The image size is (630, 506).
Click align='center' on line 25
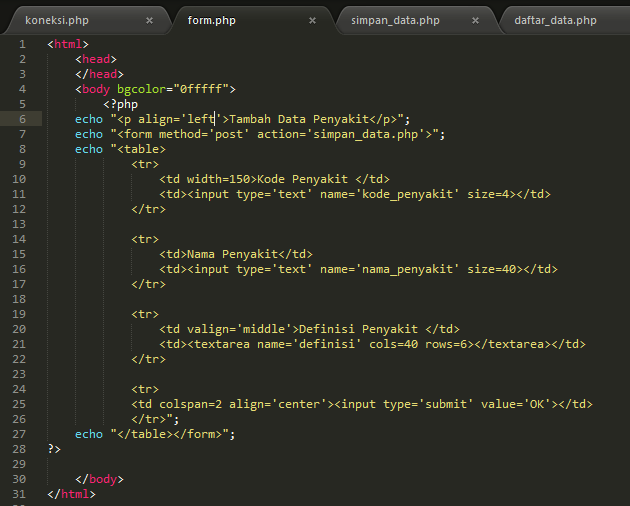pyautogui.click(x=278, y=404)
